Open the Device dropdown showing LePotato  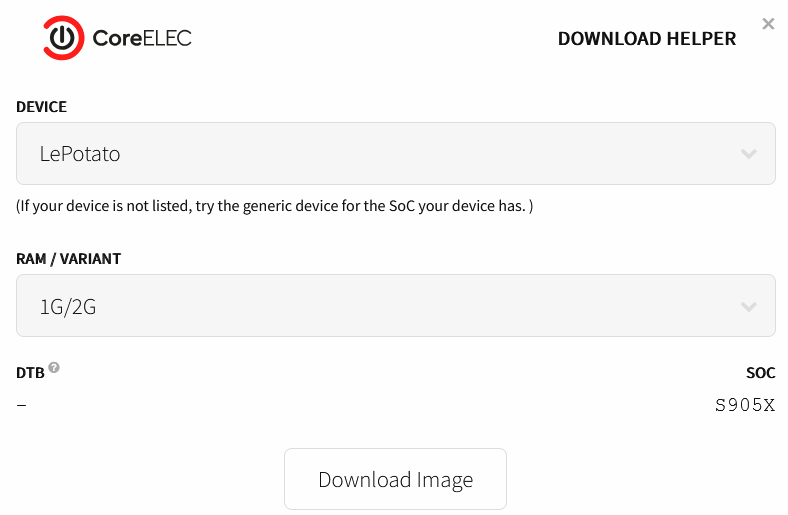395,154
